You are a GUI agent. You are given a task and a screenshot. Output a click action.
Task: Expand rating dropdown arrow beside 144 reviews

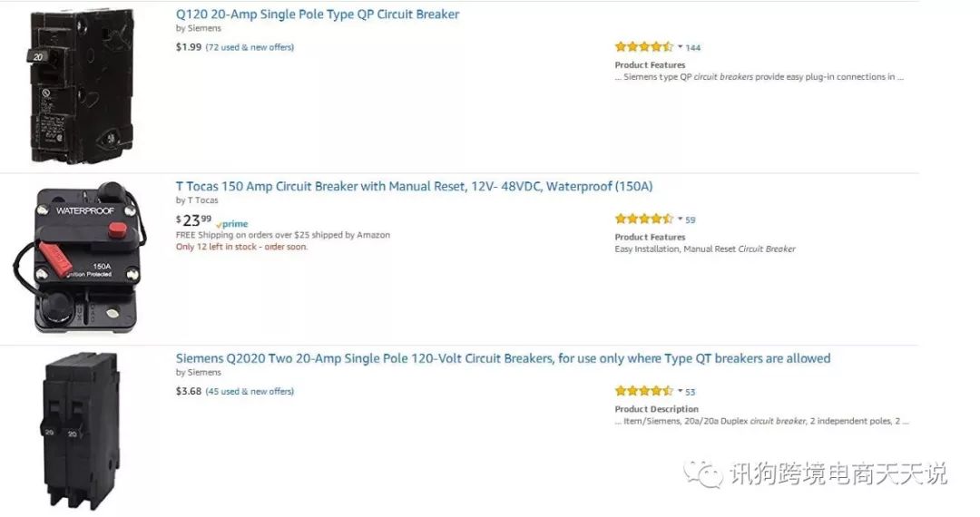[681, 47]
